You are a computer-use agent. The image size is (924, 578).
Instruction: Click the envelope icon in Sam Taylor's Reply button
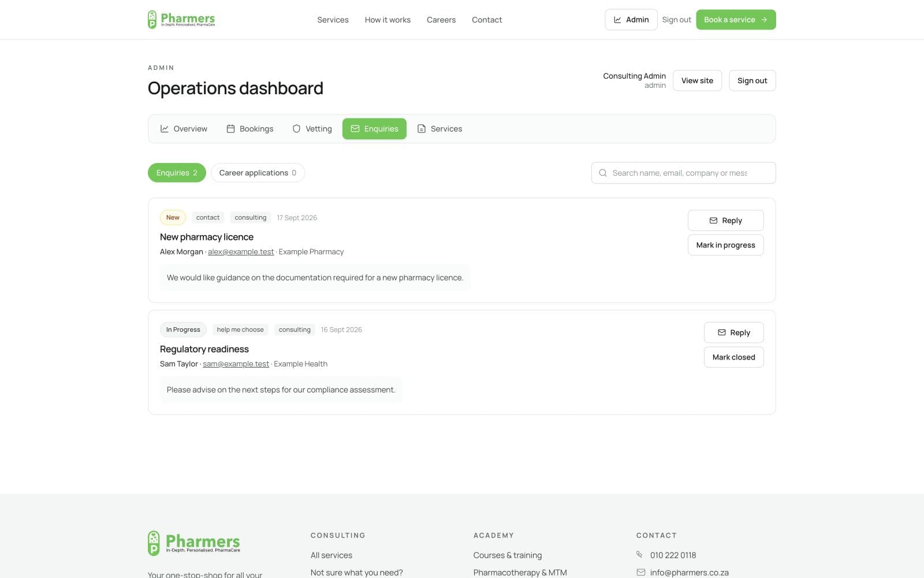tap(721, 333)
